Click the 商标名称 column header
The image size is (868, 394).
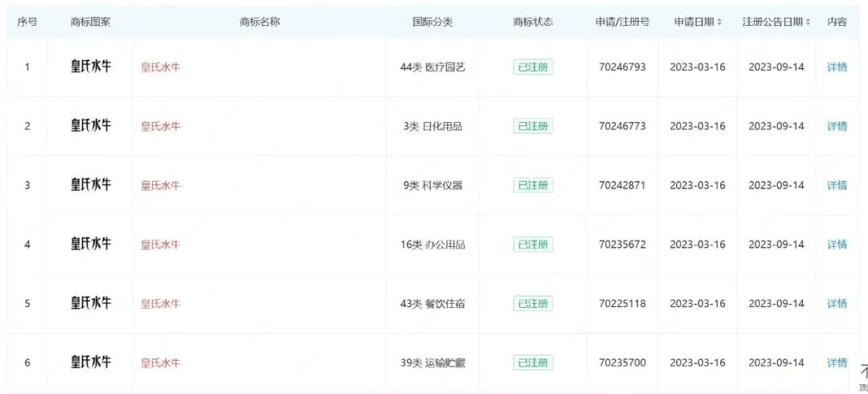tap(260, 23)
